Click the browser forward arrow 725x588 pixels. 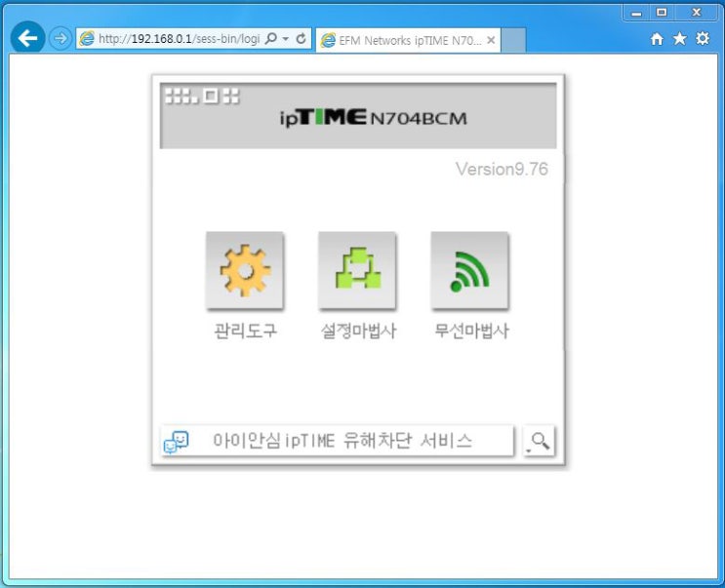pyautogui.click(x=60, y=38)
